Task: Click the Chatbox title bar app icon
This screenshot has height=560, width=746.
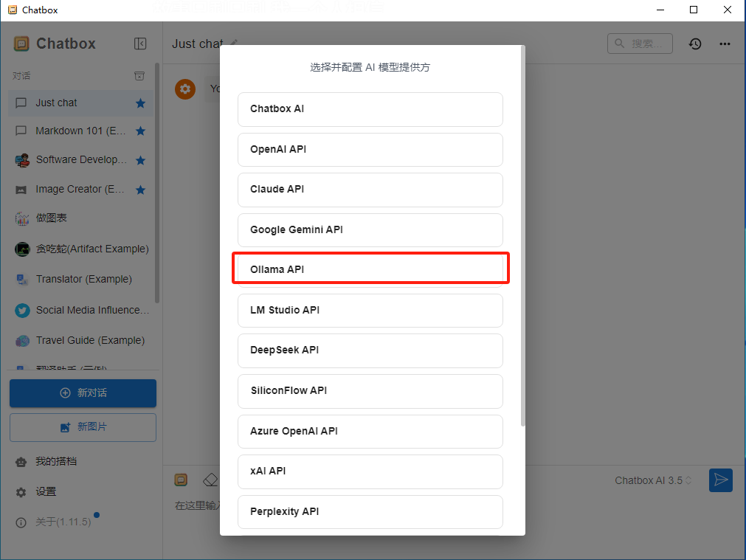Action: coord(13,10)
